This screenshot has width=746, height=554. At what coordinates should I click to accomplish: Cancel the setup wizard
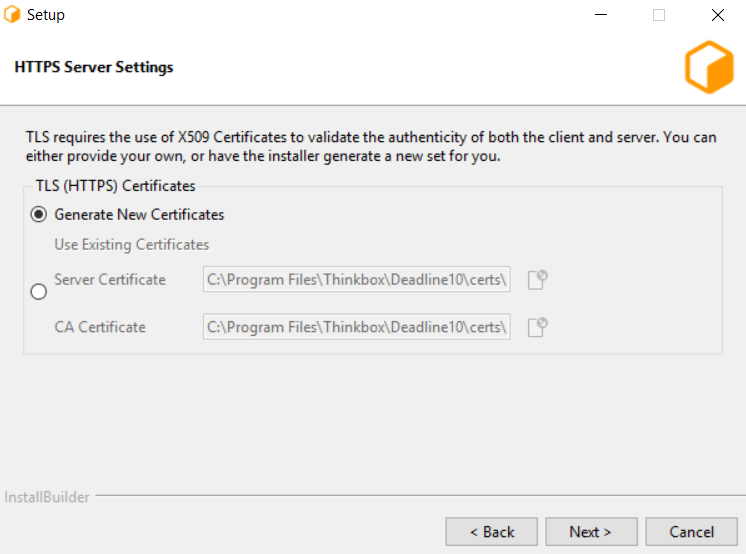click(x=691, y=532)
